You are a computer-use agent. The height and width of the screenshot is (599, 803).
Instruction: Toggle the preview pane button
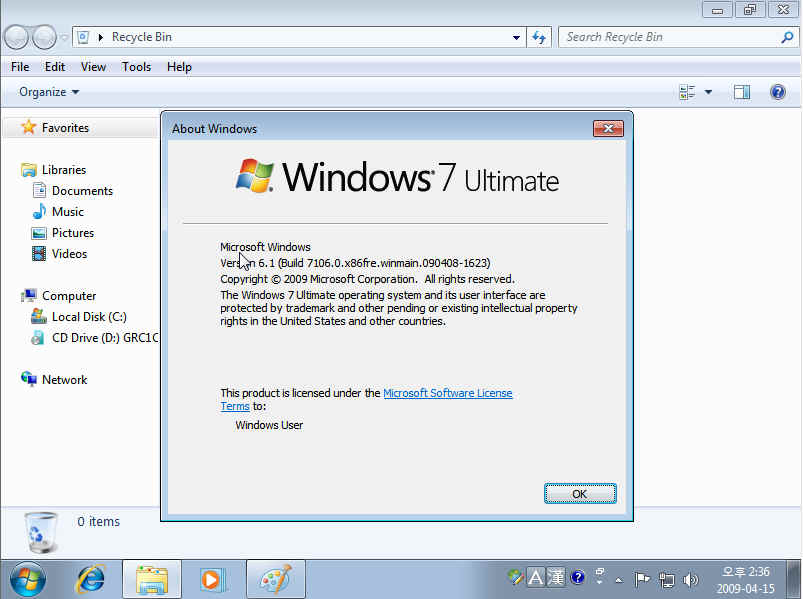(x=742, y=92)
